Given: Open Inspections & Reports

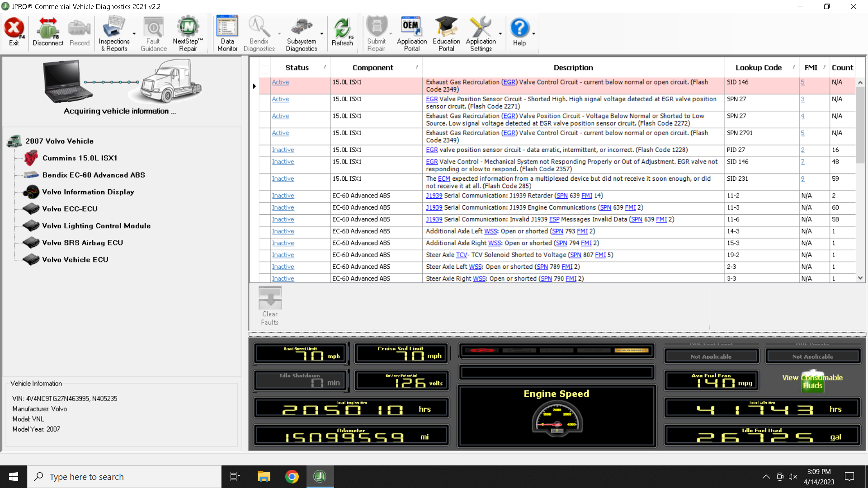Looking at the screenshot, I should 114,34.
